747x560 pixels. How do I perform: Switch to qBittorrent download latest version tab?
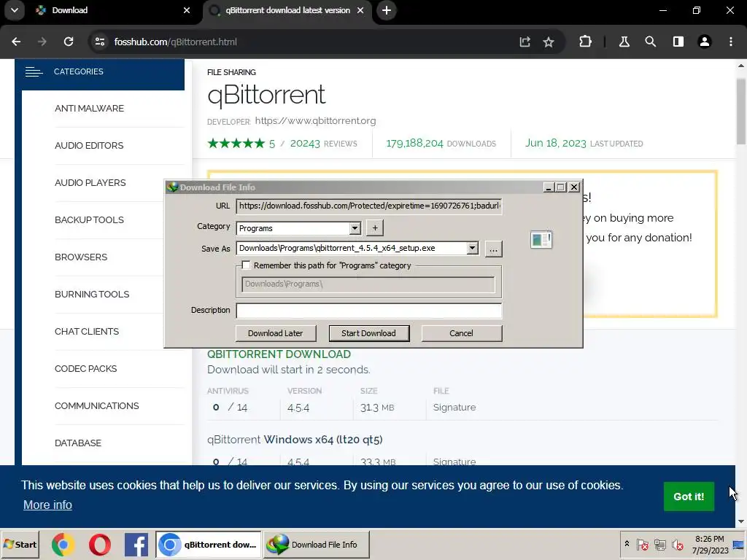coord(287,10)
